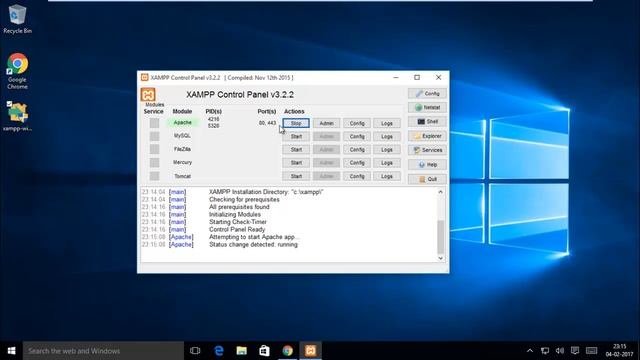Image resolution: width=640 pixels, height=360 pixels.
Task: Open the MySQL Config menu
Action: pyautogui.click(x=357, y=136)
